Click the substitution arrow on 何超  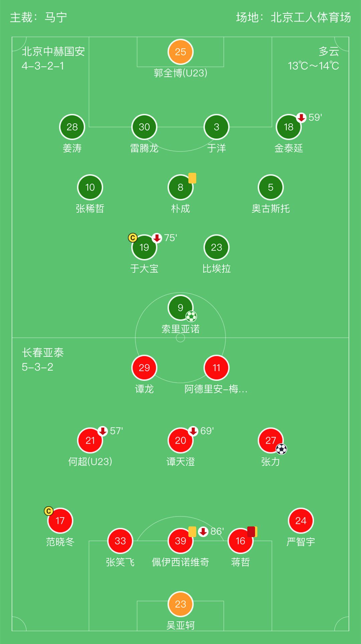[x=103, y=431]
